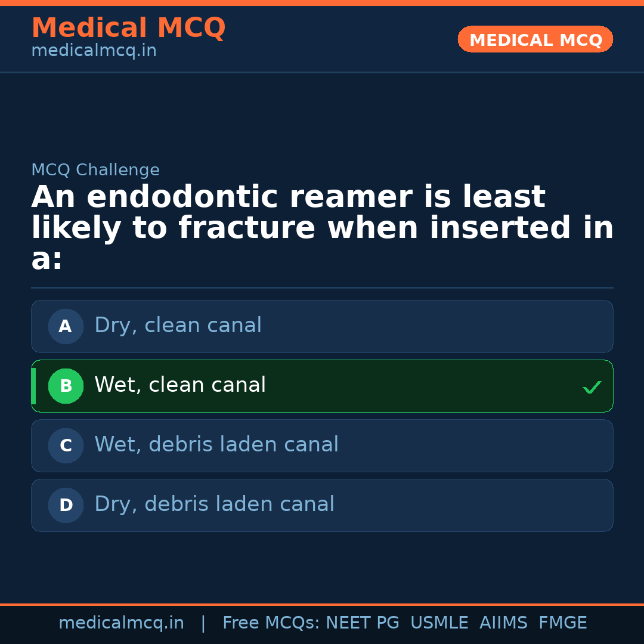Click the green B badge icon
This screenshot has width=644, height=644.
coord(66,386)
